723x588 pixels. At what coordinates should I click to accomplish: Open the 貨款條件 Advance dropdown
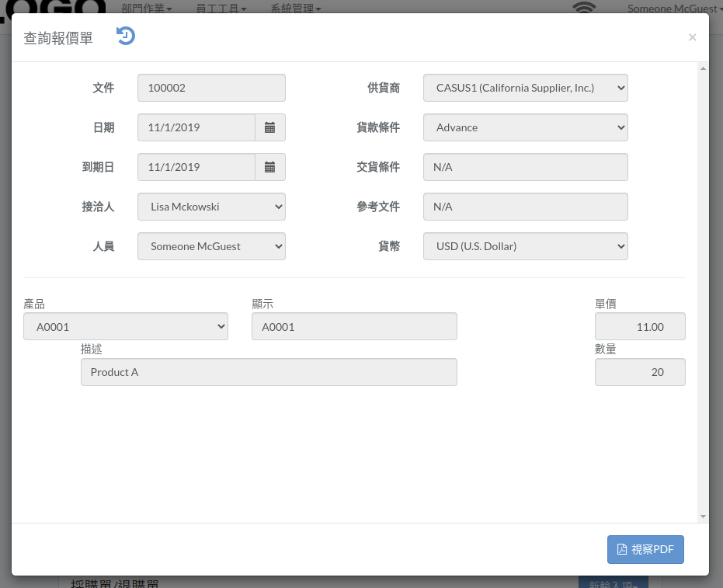[525, 127]
